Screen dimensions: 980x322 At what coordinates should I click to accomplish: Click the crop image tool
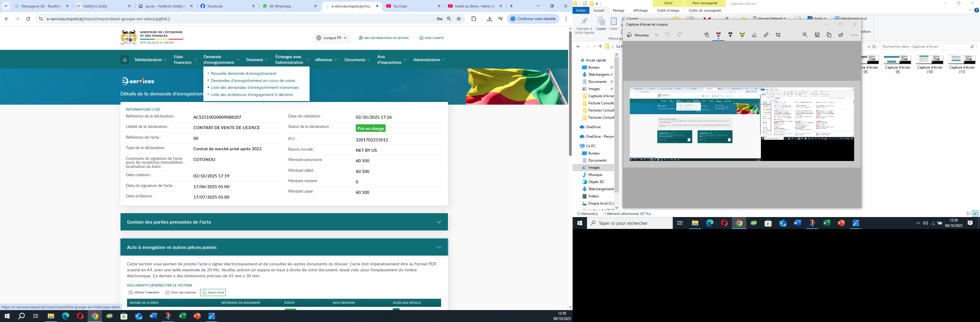(x=778, y=35)
